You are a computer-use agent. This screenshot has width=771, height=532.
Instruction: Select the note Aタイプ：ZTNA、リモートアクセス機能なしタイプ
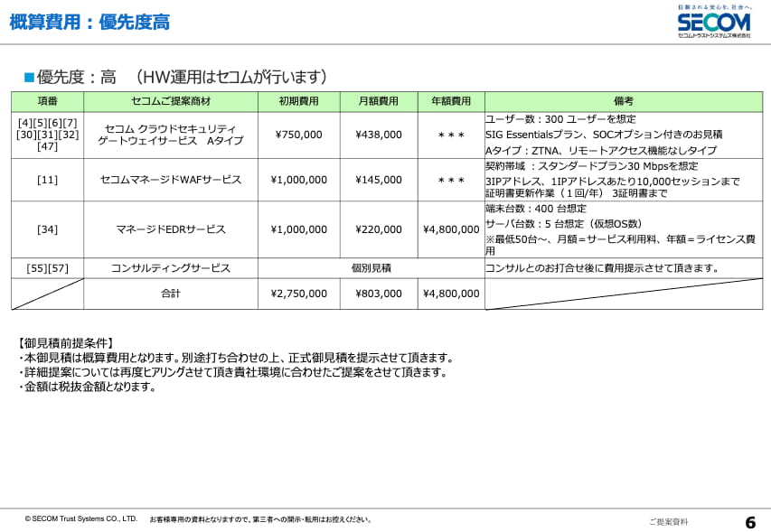(x=601, y=150)
